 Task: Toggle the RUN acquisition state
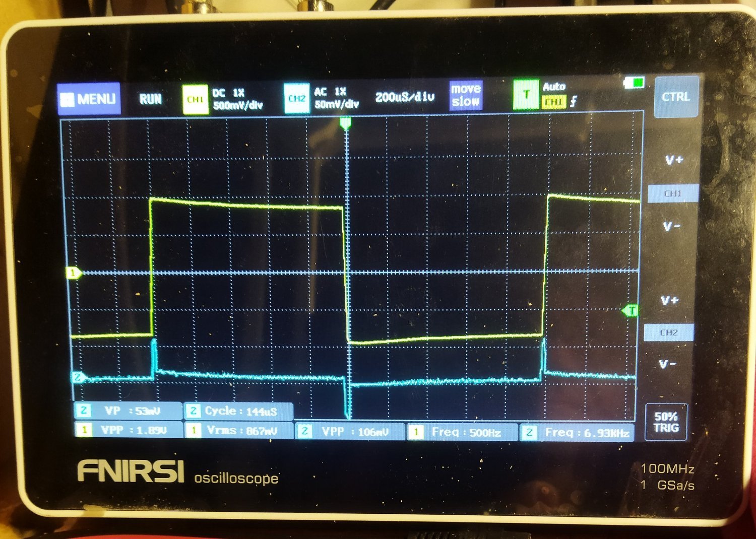[150, 99]
